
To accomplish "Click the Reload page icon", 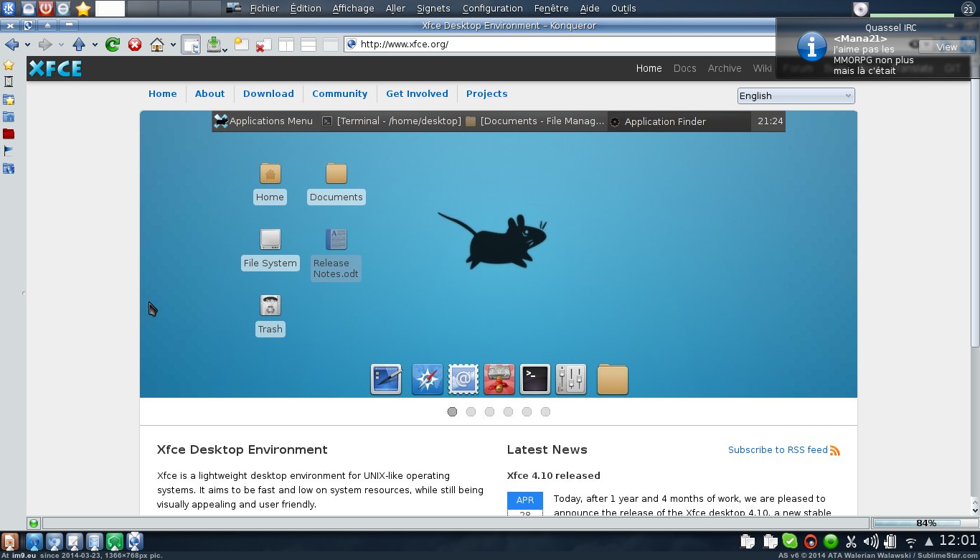I will [x=113, y=45].
